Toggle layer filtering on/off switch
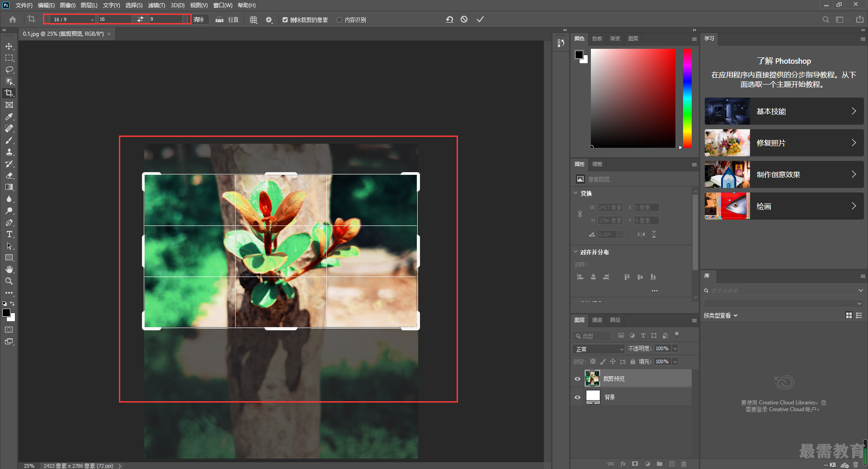868x469 pixels. (x=677, y=335)
